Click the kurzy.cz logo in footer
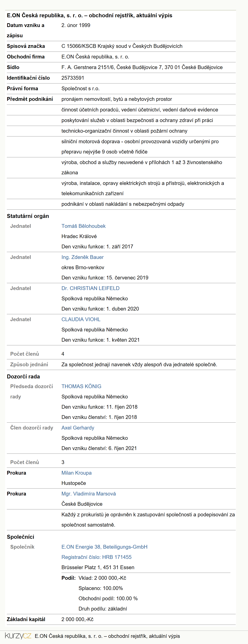The width and height of the screenshot is (248, 644). click(18, 636)
